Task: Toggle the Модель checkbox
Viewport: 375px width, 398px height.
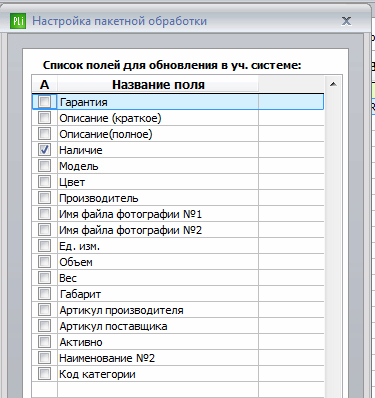Action: coord(44,165)
